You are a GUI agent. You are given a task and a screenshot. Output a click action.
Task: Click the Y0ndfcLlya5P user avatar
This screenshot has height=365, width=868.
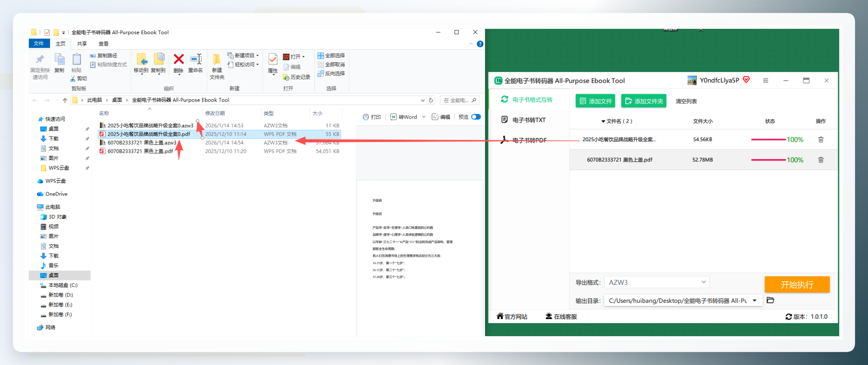[x=692, y=81]
